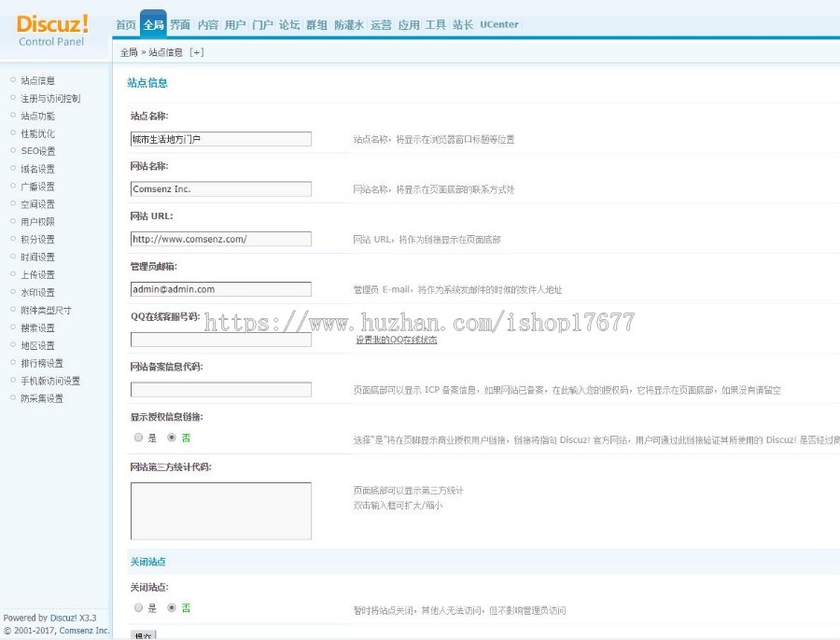The image size is (840, 640).
Task: Open 用户权限 in the sidebar
Action: [x=37, y=222]
